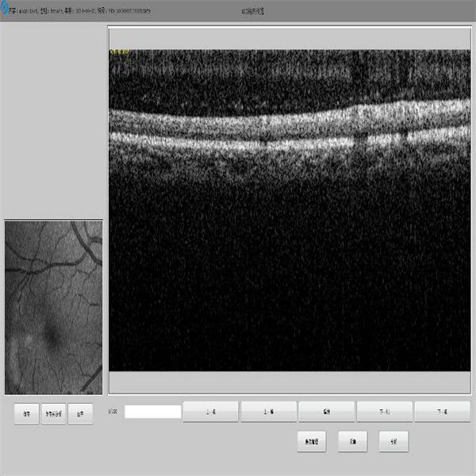Screen dimensions: 476x476
Task: Click the centered window title text
Action: click(253, 11)
